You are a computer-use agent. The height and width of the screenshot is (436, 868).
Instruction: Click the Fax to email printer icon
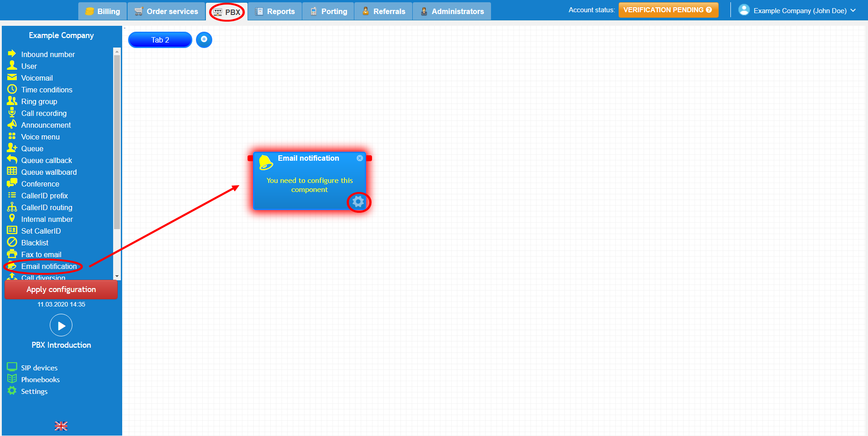point(12,254)
